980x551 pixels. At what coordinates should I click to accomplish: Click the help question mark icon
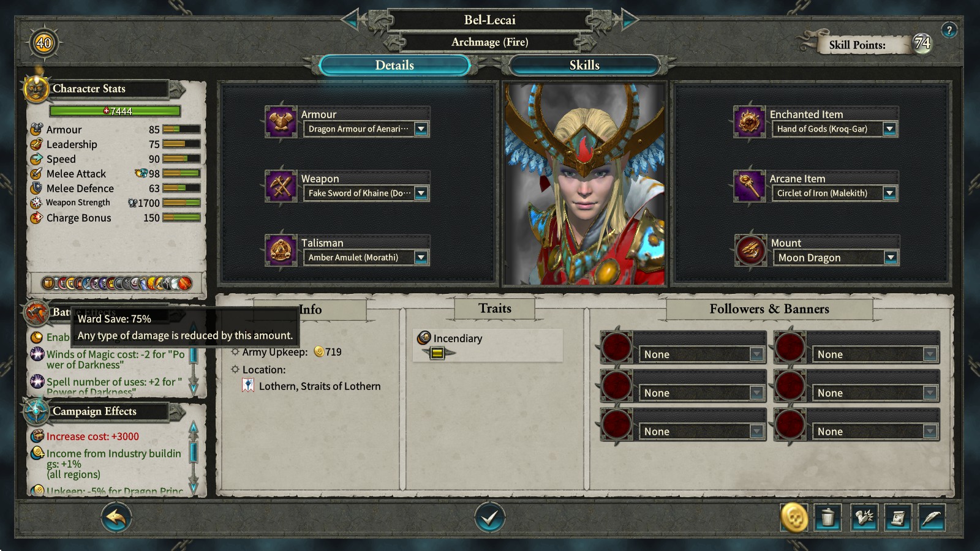949,29
